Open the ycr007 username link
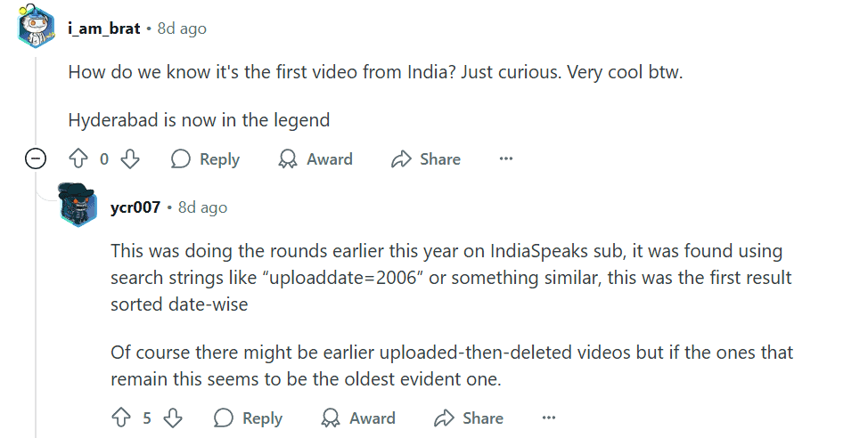Image resolution: width=868 pixels, height=438 pixels. [x=135, y=207]
